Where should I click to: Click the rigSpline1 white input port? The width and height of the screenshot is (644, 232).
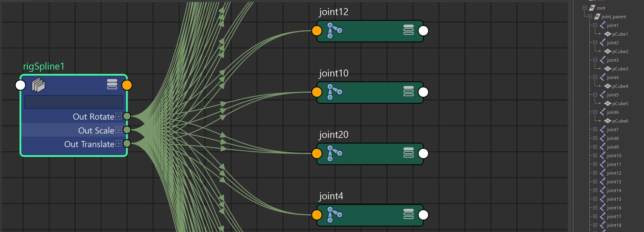(20, 85)
